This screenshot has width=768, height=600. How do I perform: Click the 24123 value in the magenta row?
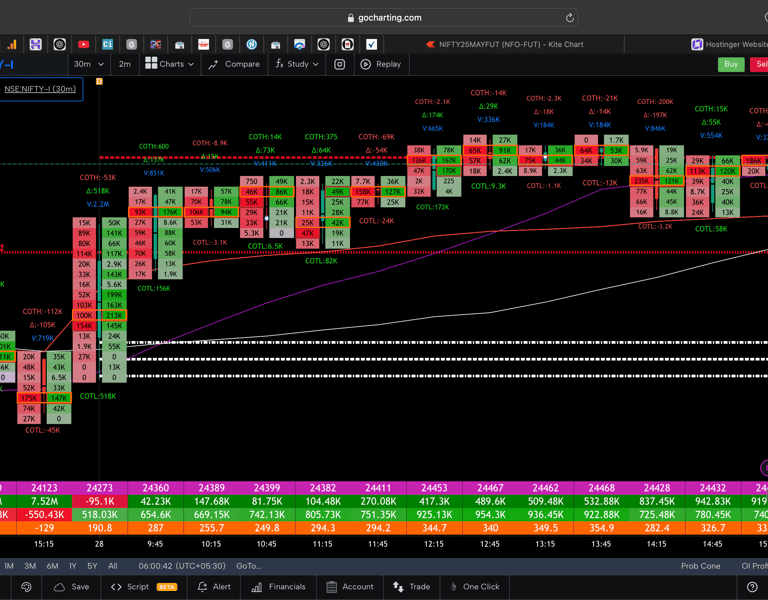44,488
